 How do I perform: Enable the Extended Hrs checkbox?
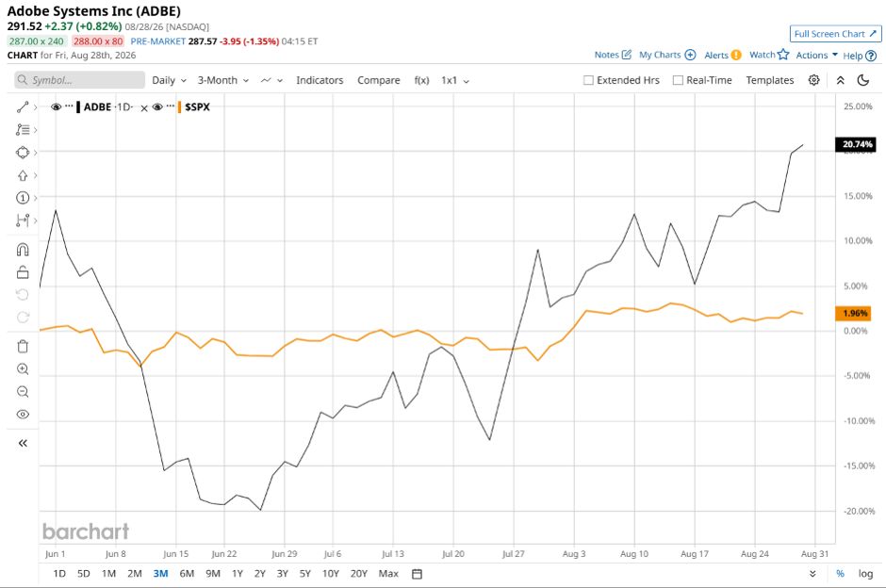click(588, 80)
